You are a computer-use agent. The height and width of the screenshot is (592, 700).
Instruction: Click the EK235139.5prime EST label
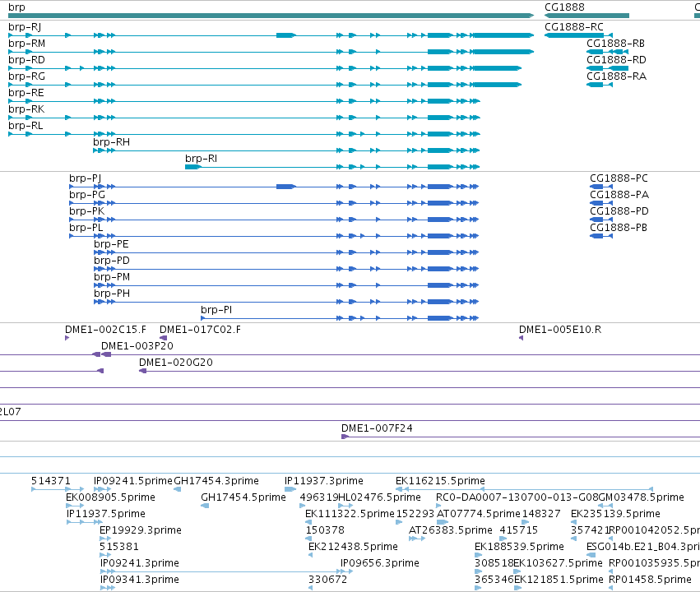[615, 514]
